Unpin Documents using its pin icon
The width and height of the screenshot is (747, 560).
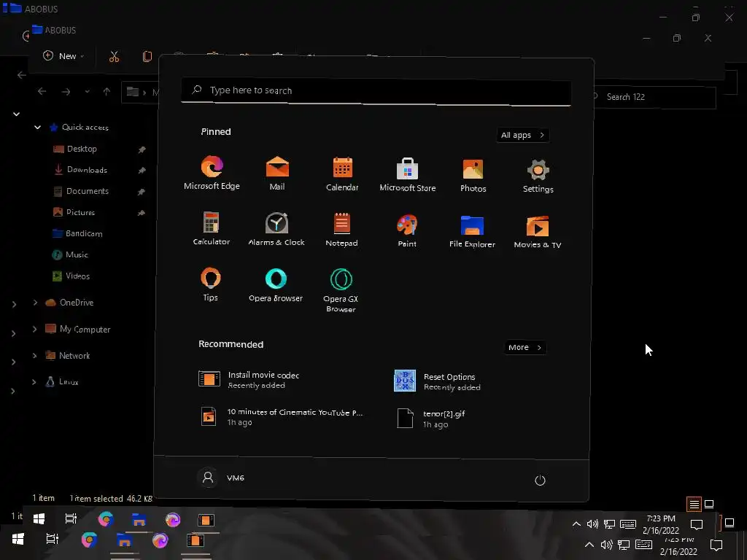(x=142, y=192)
